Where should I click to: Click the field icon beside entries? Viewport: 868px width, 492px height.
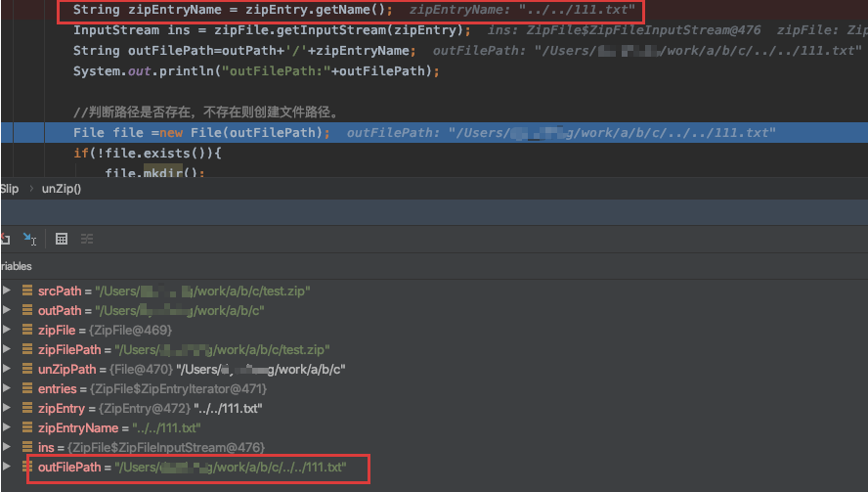[x=27, y=388]
